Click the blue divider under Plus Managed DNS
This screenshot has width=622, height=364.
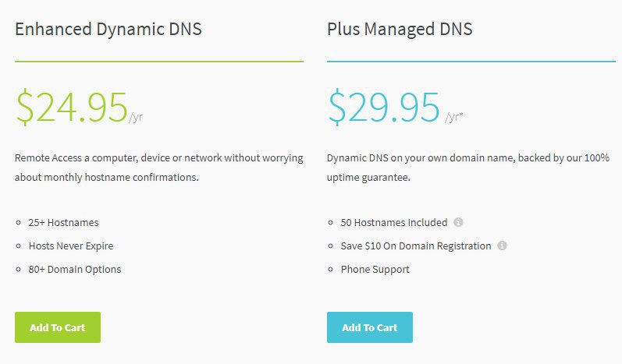point(471,61)
